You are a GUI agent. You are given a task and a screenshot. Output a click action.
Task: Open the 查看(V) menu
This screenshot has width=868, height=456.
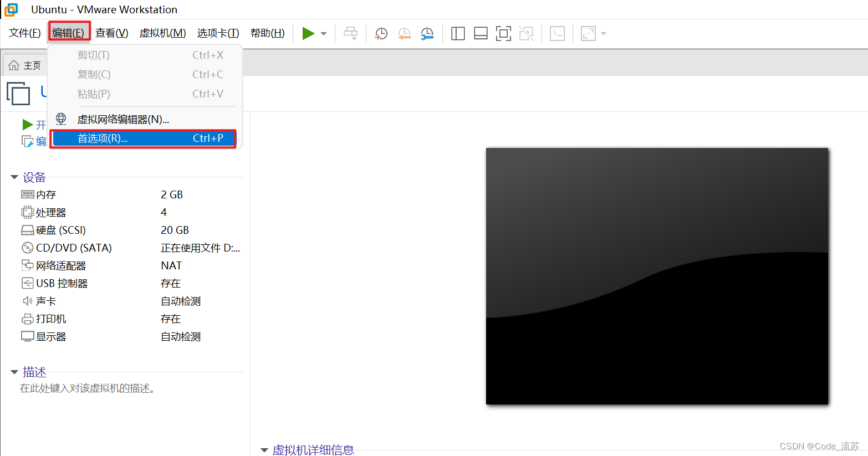point(111,33)
